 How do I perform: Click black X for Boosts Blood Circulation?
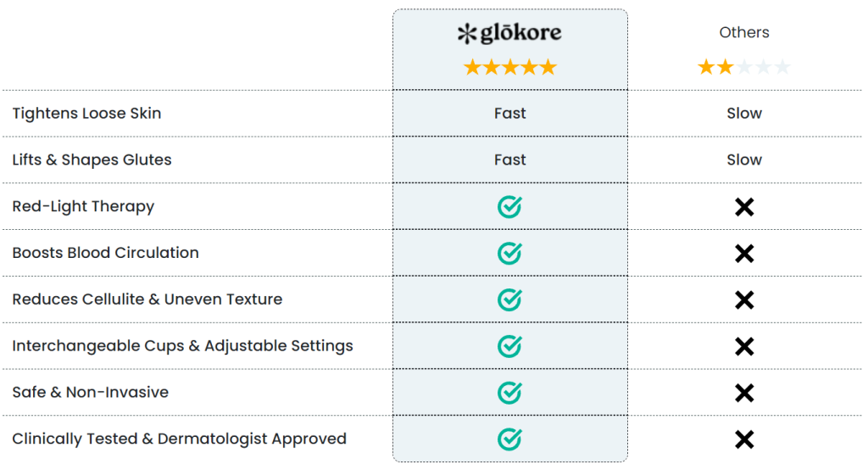tap(744, 254)
